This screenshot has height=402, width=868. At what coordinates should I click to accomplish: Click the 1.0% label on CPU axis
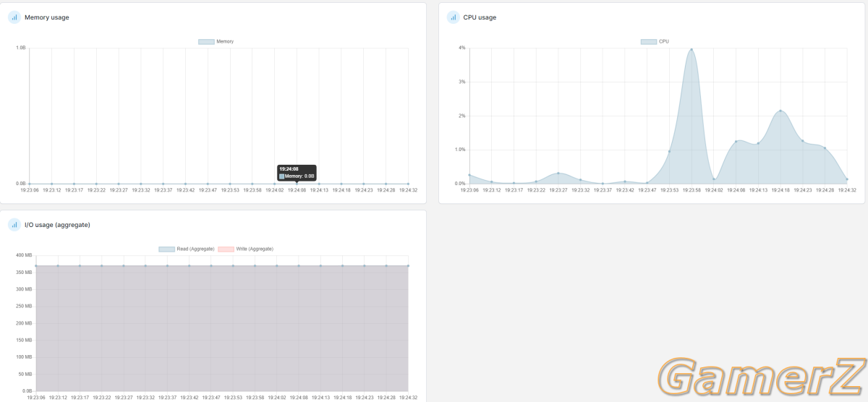coord(460,150)
